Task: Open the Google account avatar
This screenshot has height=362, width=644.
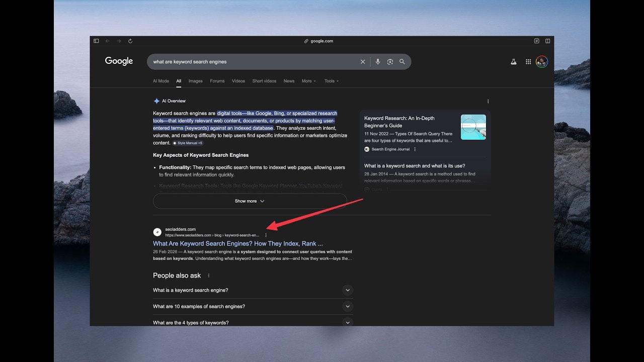Action: (x=542, y=62)
